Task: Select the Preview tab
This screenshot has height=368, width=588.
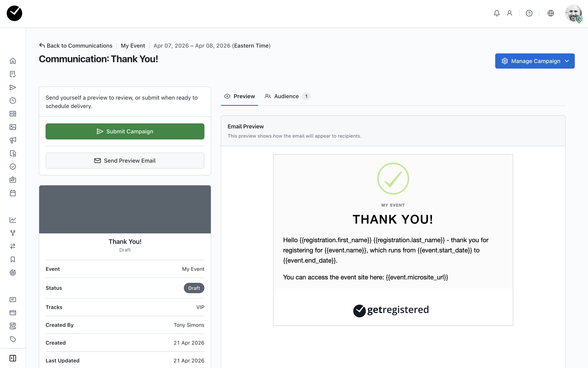Action: [x=239, y=96]
